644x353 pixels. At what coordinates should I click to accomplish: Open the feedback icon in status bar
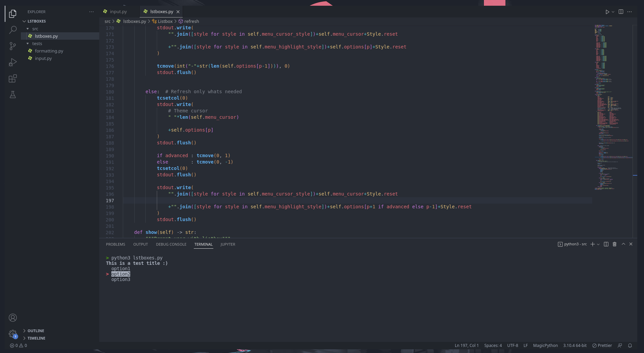(x=620, y=346)
